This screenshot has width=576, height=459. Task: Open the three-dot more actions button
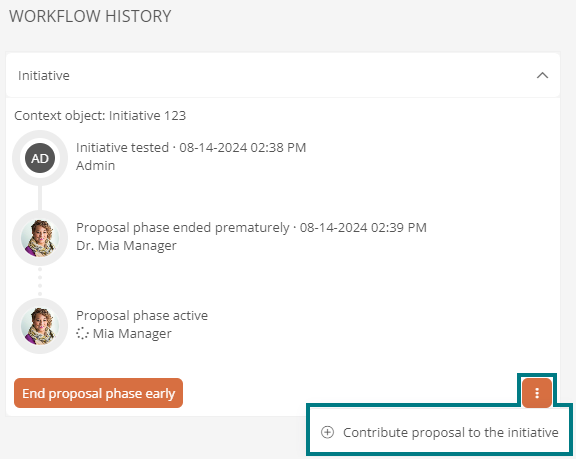pos(537,393)
